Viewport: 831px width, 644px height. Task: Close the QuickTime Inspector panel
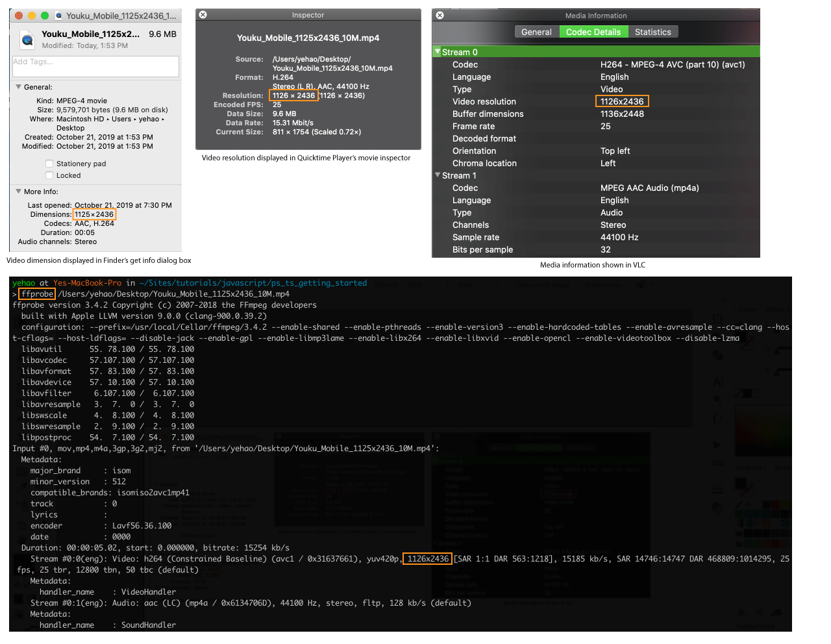pyautogui.click(x=203, y=15)
